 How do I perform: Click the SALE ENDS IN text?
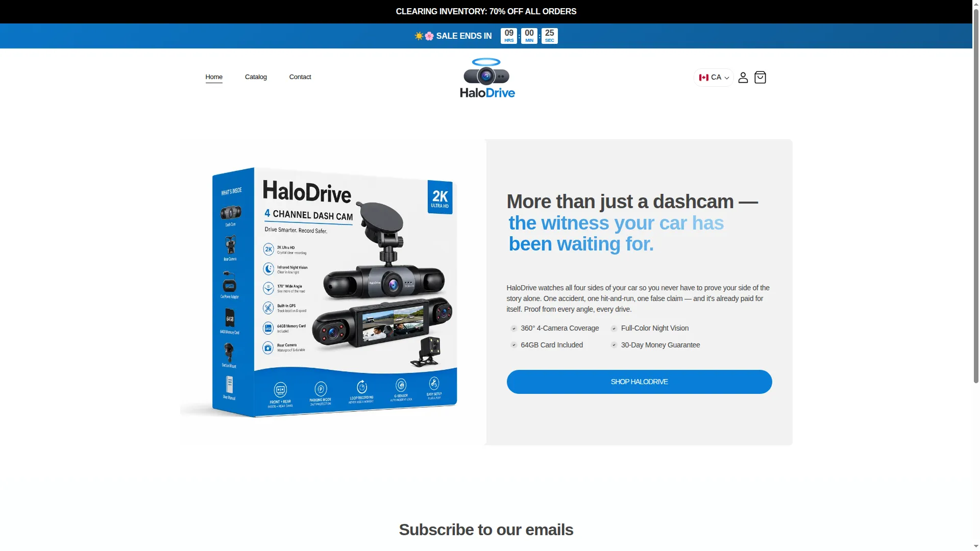[x=464, y=36]
